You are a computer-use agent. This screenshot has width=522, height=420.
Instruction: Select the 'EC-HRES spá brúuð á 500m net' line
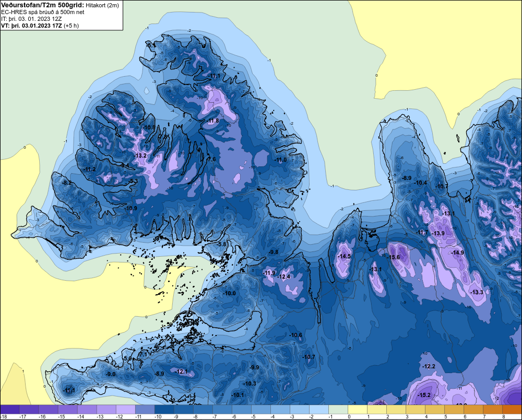43,12
